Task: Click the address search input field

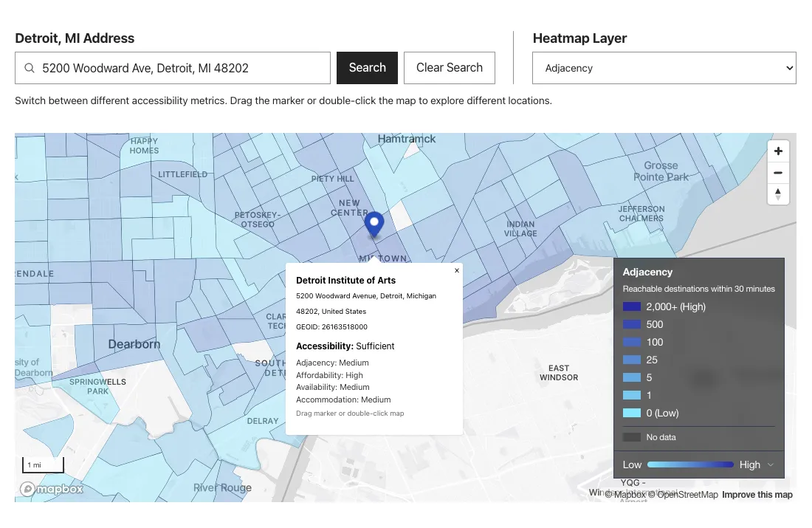Action: coord(173,68)
